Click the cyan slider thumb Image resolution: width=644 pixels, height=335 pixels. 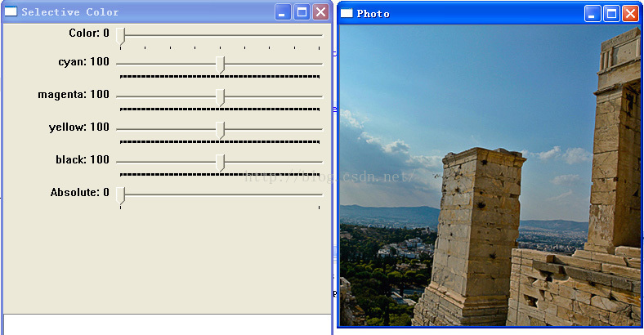[x=220, y=65]
